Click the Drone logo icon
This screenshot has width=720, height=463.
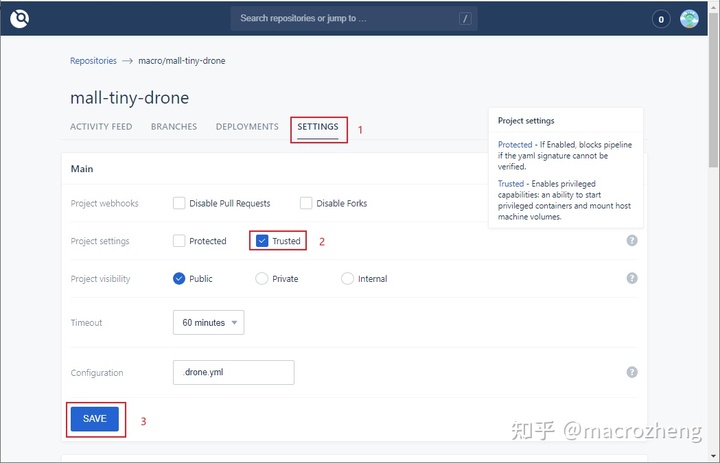tap(20, 18)
